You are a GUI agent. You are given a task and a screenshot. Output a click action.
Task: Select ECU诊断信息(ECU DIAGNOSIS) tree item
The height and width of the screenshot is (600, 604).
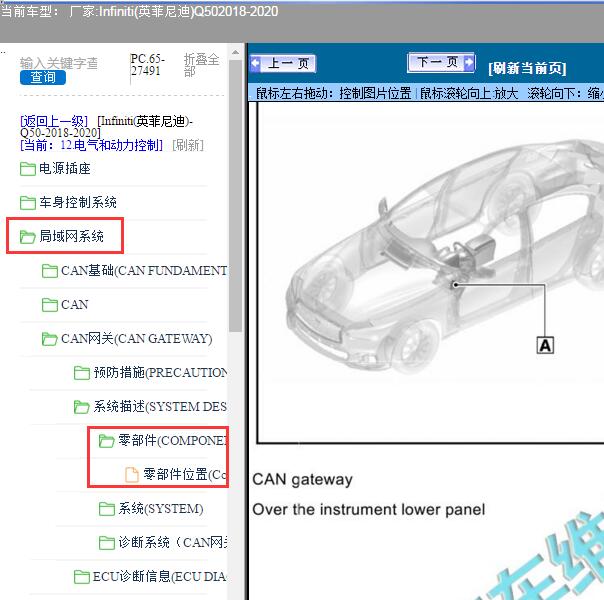pyautogui.click(x=159, y=577)
